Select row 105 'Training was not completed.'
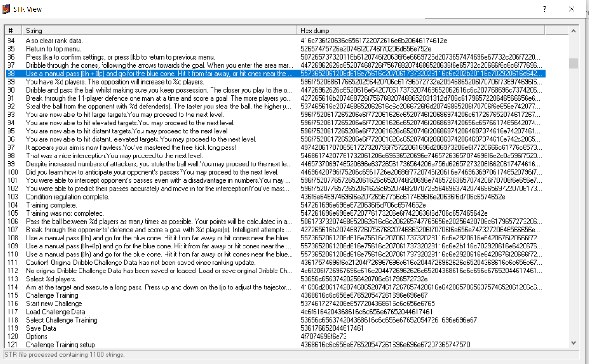This screenshot has height=364, width=589. point(275,213)
